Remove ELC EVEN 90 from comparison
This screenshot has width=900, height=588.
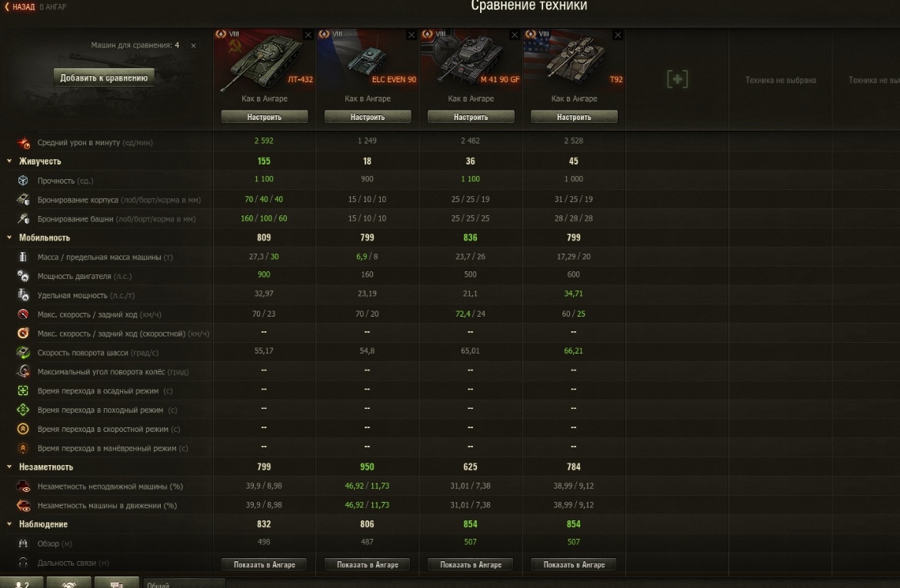click(411, 35)
